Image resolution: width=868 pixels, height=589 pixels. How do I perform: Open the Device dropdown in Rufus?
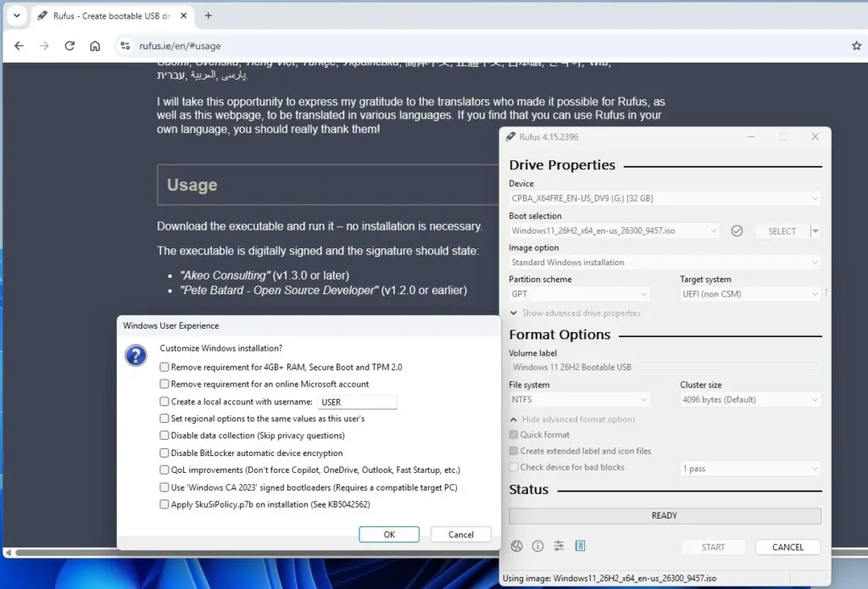coord(665,198)
